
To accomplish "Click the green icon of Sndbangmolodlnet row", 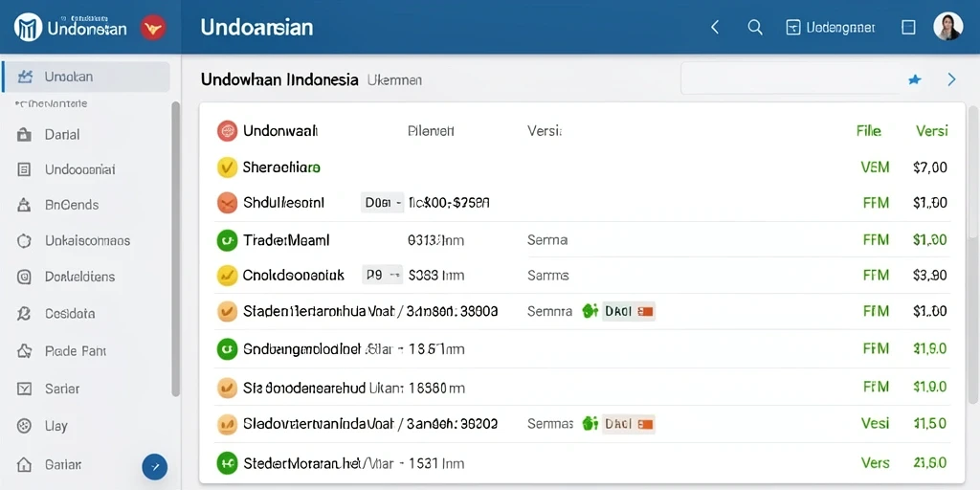I will [x=227, y=348].
